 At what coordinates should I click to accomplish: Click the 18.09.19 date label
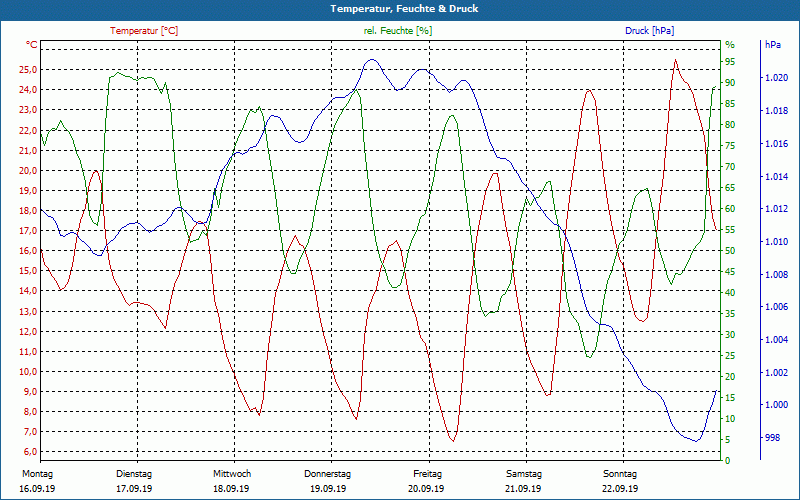coord(231,489)
